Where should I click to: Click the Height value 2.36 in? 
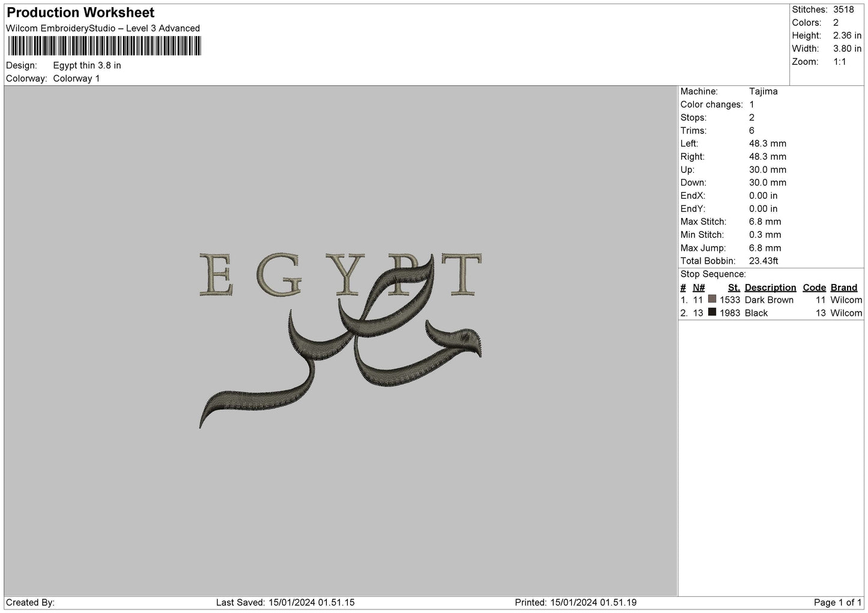pyautogui.click(x=847, y=36)
